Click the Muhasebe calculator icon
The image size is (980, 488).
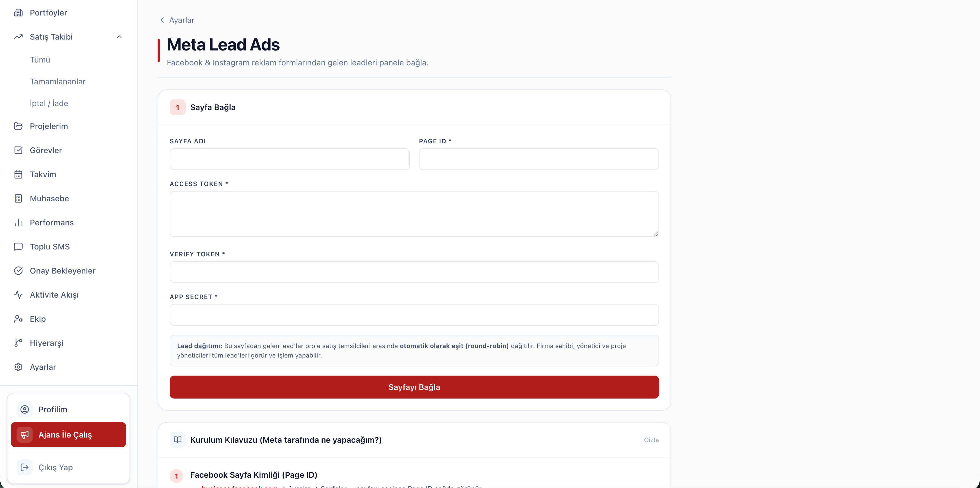coord(18,198)
